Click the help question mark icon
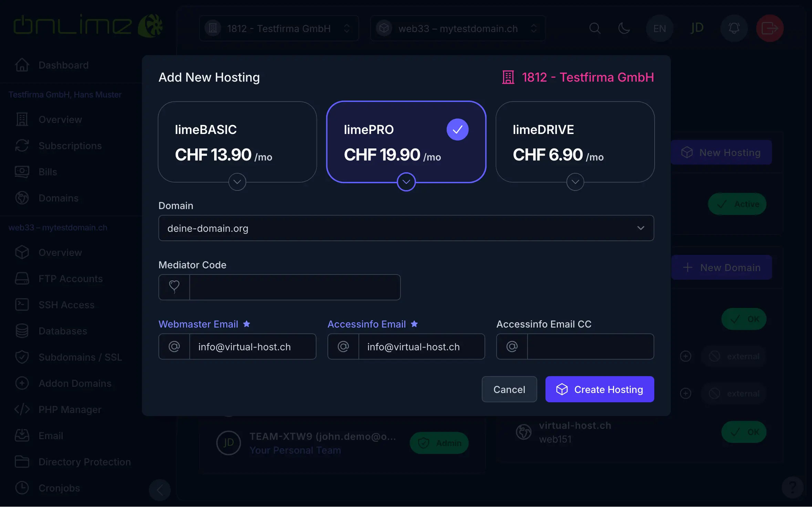Screen dimensions: 812x507 pyautogui.click(x=792, y=488)
